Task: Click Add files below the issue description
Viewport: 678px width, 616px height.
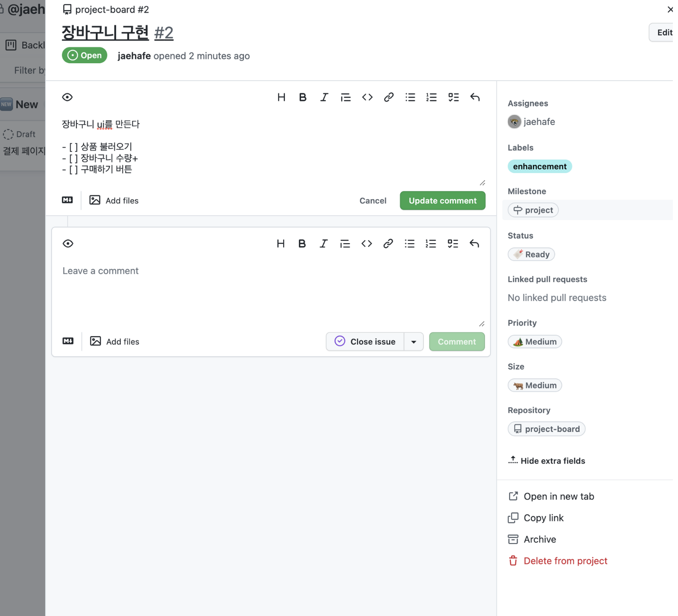Action: pos(114,200)
